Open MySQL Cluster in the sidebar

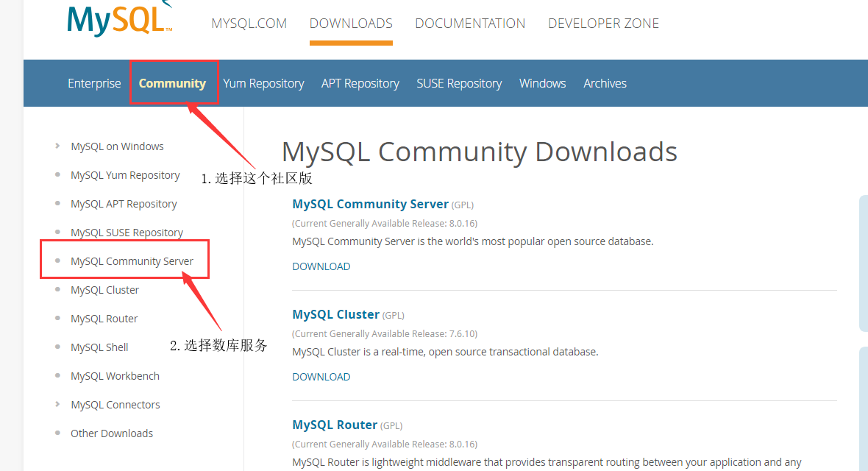[x=104, y=290]
